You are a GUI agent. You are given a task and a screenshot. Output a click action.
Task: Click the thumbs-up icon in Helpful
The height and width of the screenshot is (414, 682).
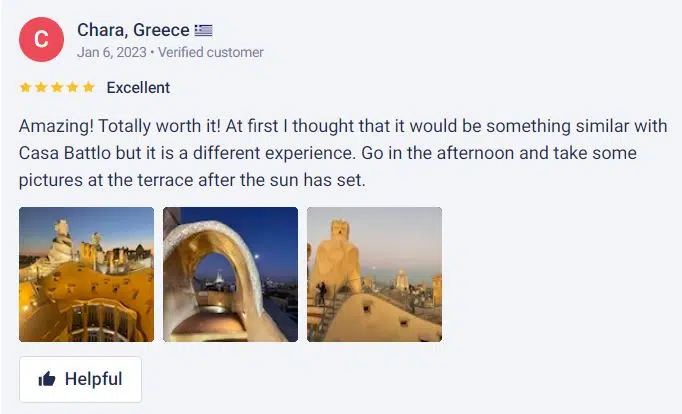point(47,379)
